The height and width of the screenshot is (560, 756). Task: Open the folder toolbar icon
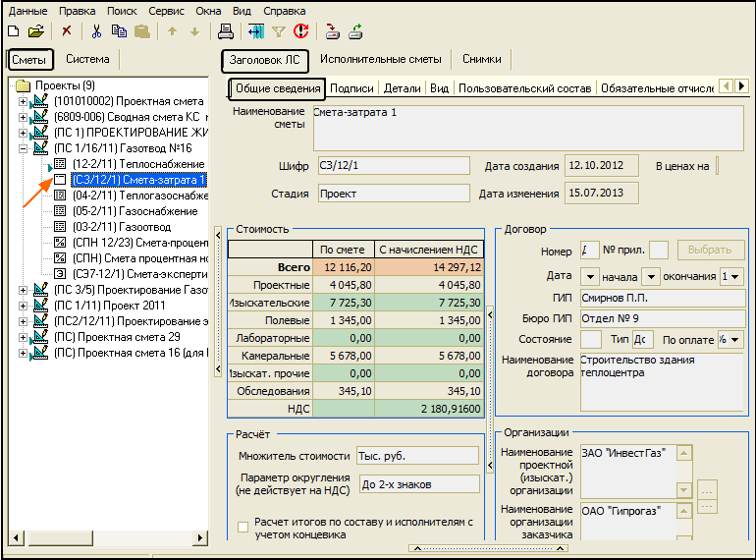[x=35, y=31]
